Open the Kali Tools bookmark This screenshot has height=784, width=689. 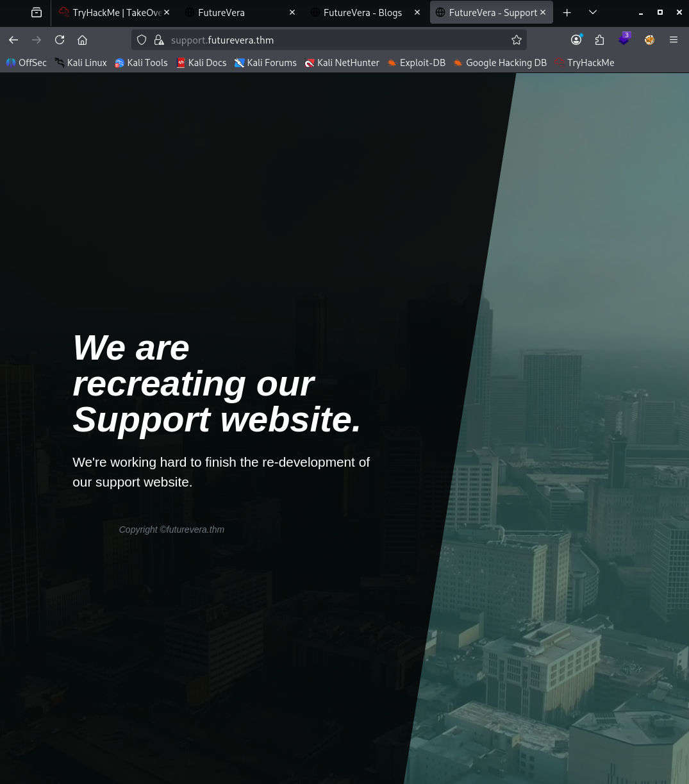(141, 63)
